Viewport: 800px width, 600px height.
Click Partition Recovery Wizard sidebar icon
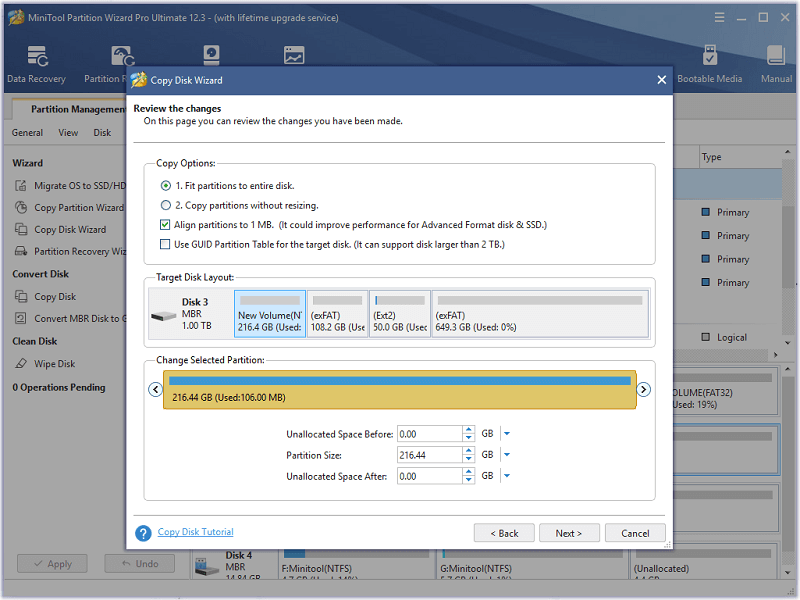click(x=20, y=251)
